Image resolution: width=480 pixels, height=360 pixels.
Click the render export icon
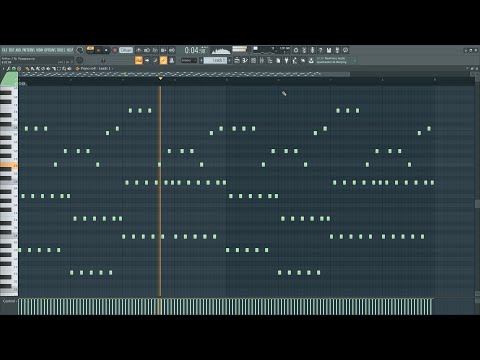337,50
